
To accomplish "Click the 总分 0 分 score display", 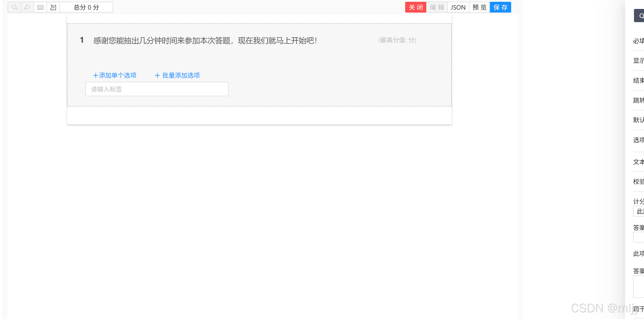I will point(86,7).
